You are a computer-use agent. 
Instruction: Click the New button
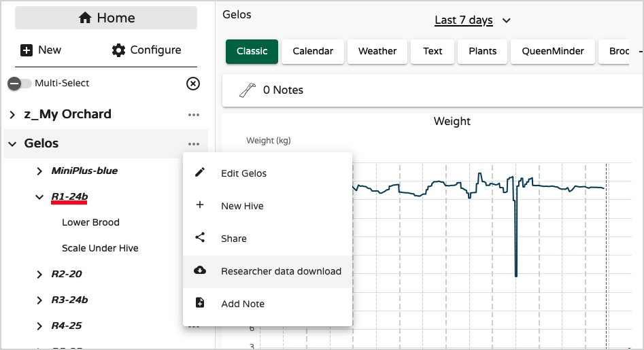pyautogui.click(x=41, y=50)
